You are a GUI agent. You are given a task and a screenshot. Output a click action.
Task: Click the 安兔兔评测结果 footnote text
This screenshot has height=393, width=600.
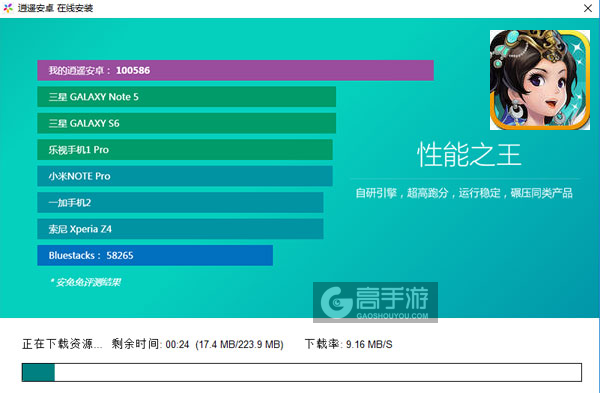[86, 282]
